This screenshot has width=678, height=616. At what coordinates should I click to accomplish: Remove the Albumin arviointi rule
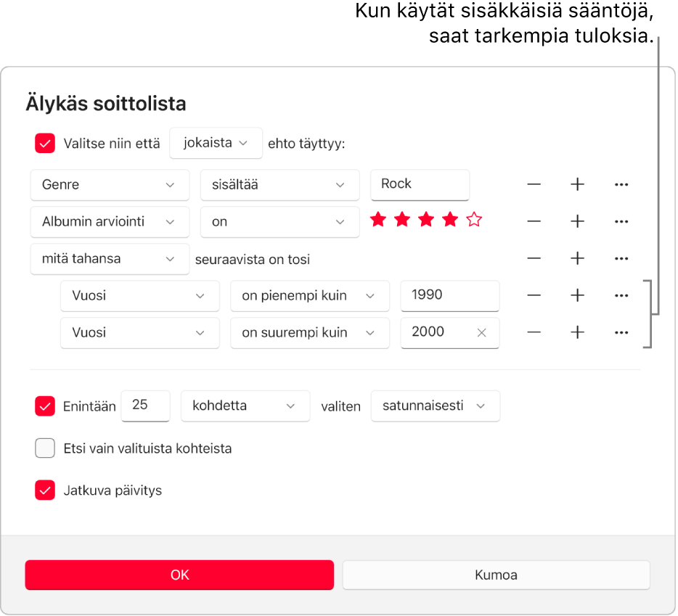coord(534,222)
